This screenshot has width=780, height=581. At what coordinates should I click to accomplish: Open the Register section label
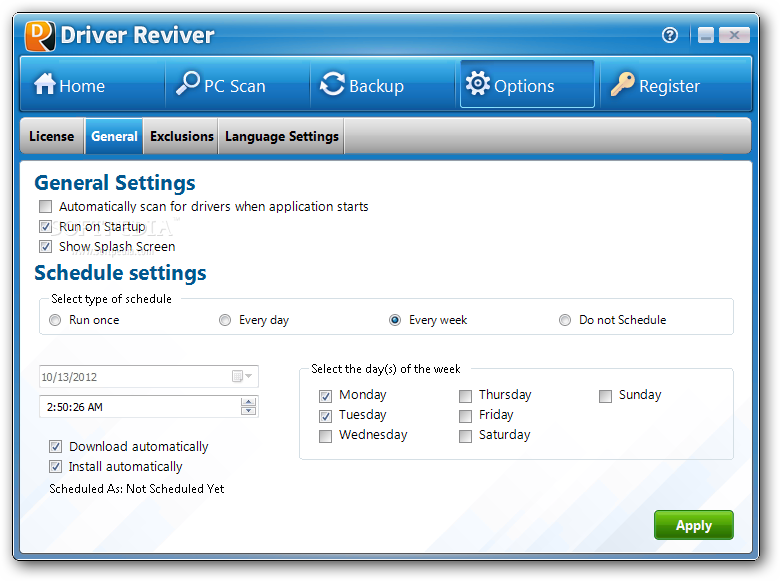[669, 86]
